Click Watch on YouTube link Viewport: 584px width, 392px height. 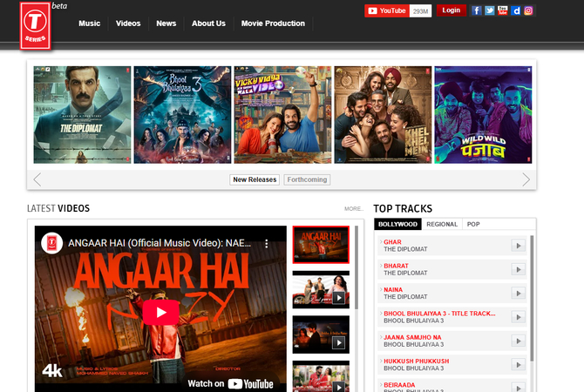click(x=230, y=383)
